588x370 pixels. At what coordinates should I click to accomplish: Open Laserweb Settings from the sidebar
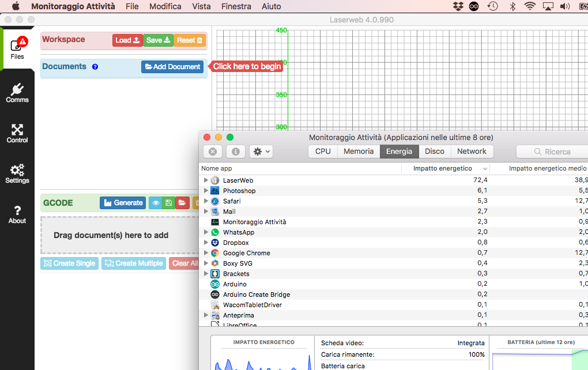17,173
